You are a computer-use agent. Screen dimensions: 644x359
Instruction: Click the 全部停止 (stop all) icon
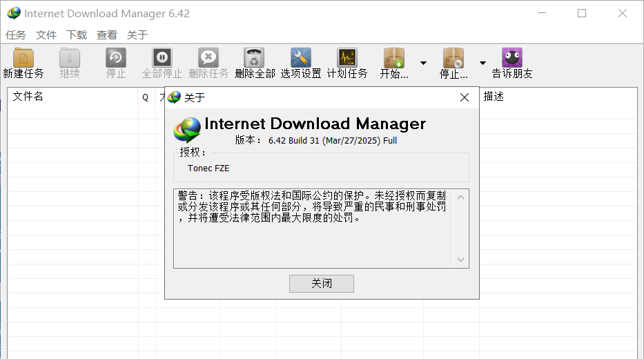162,57
